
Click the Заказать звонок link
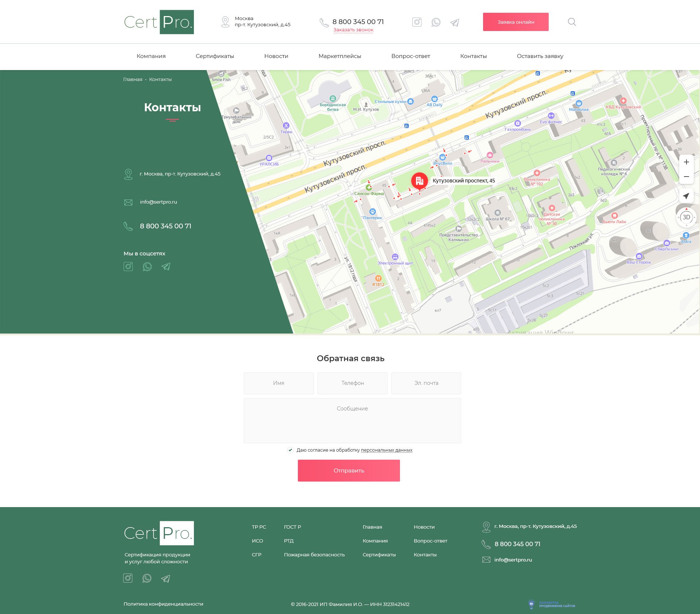coord(353,30)
